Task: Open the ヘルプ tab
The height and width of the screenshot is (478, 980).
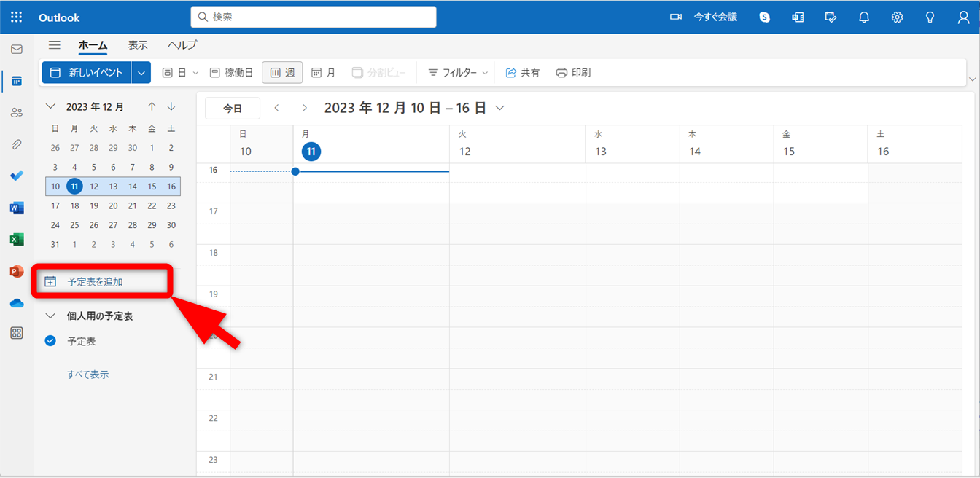Action: [x=182, y=45]
